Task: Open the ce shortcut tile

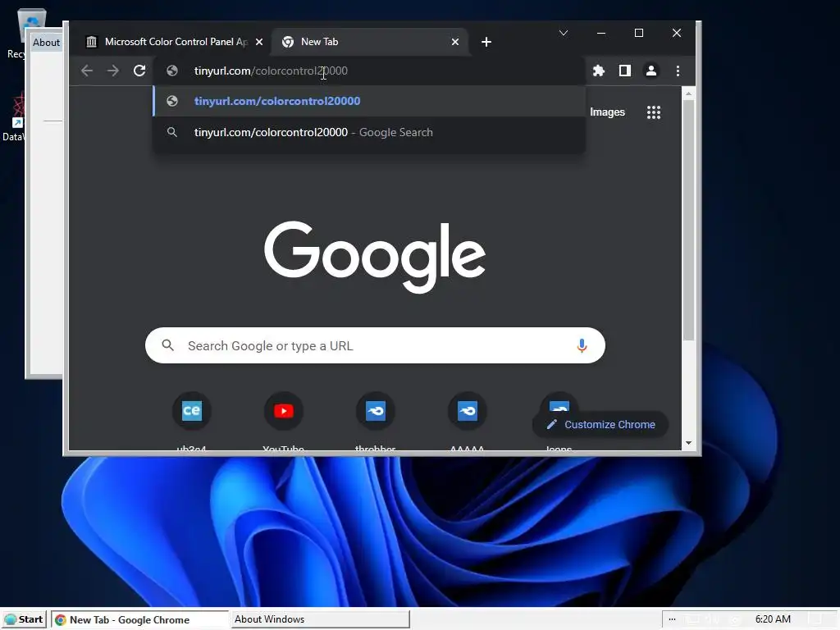Action: (191, 411)
